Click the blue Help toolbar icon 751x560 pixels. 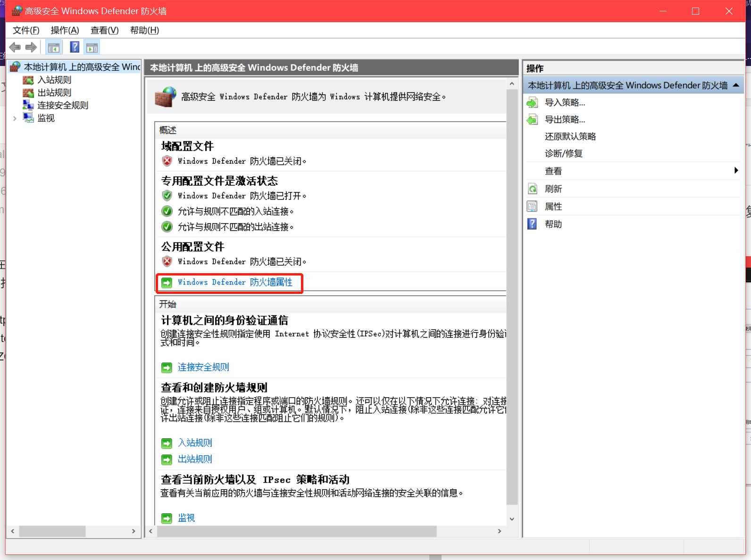[75, 47]
